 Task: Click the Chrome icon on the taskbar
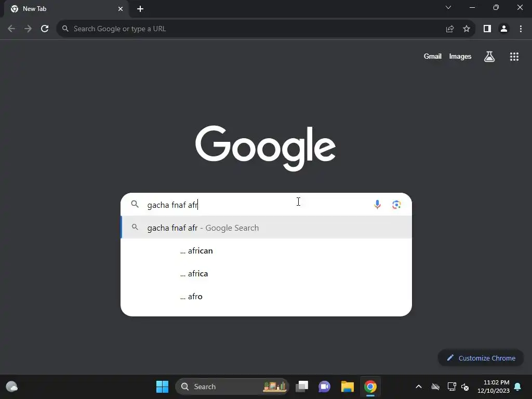click(x=370, y=387)
